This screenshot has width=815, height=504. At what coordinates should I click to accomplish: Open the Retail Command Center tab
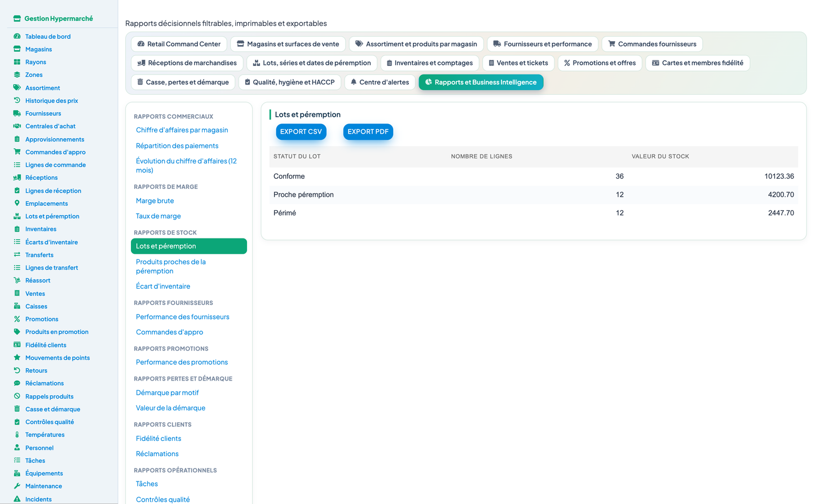tap(179, 44)
